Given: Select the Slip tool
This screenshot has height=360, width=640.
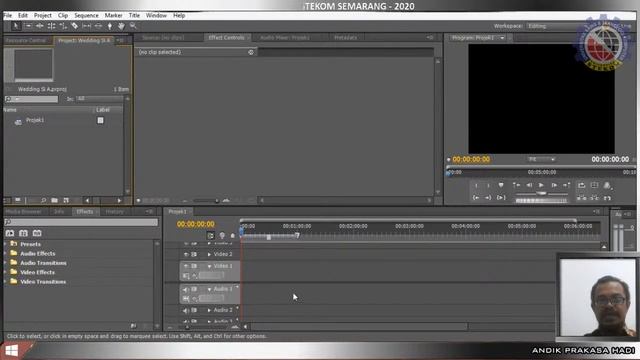Looking at the screenshot, I should pos(87,26).
